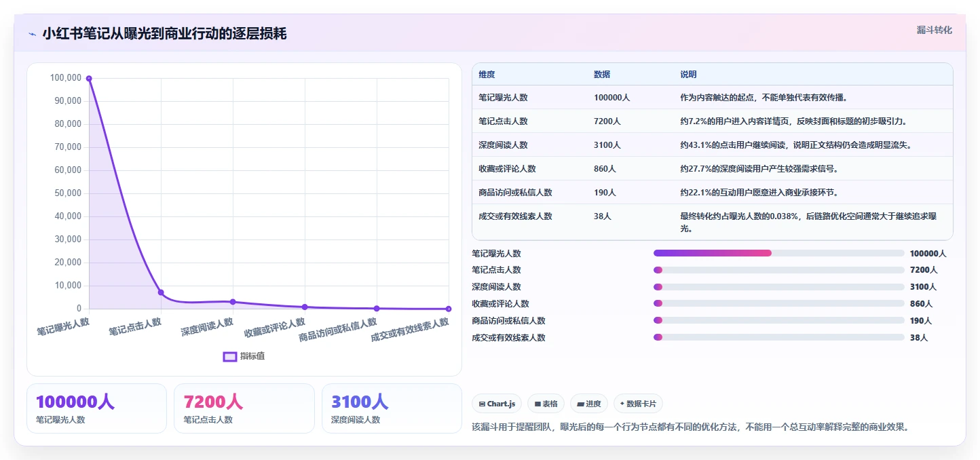Click the description starting 最终转化约占

tap(808, 223)
